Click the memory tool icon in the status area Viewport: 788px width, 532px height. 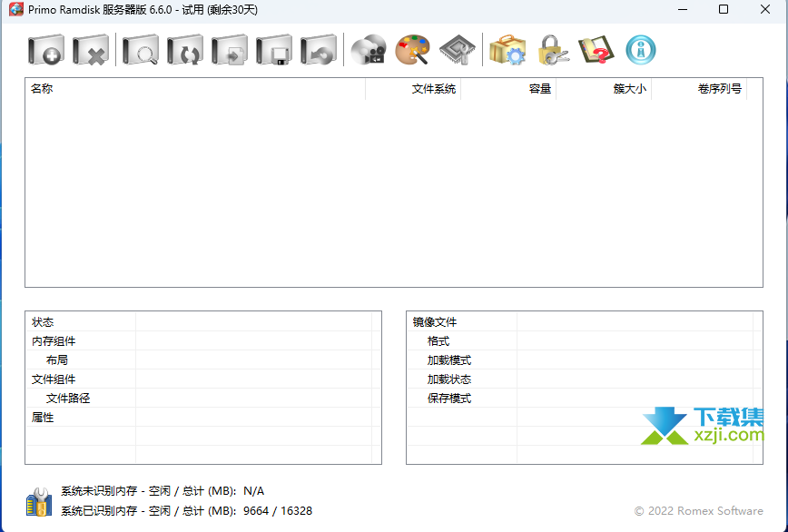coord(39,501)
